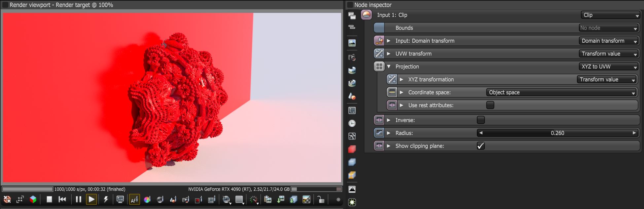The width and height of the screenshot is (644, 209).
Task: Click the real-time lightning bolt icon
Action: tap(106, 199)
